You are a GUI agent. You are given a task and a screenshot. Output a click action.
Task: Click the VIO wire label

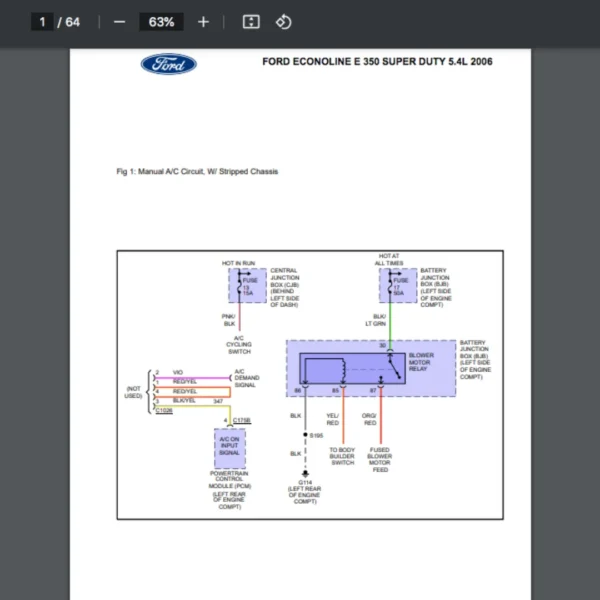click(178, 372)
